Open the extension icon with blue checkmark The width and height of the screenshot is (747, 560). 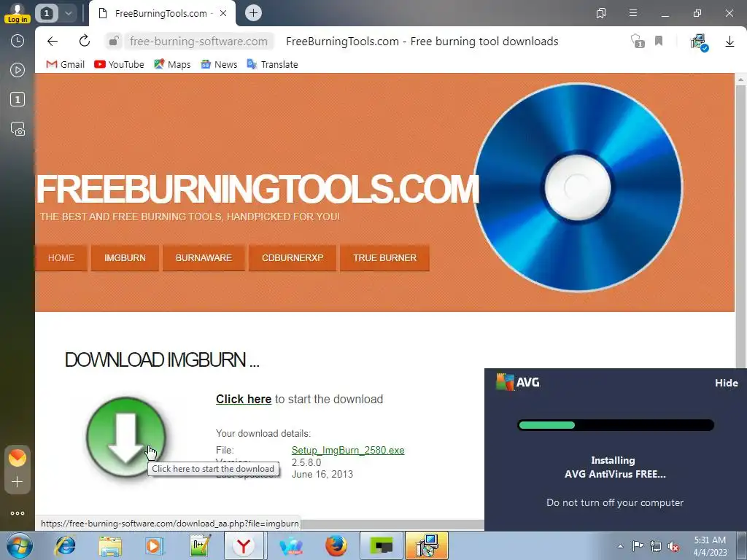[699, 42]
